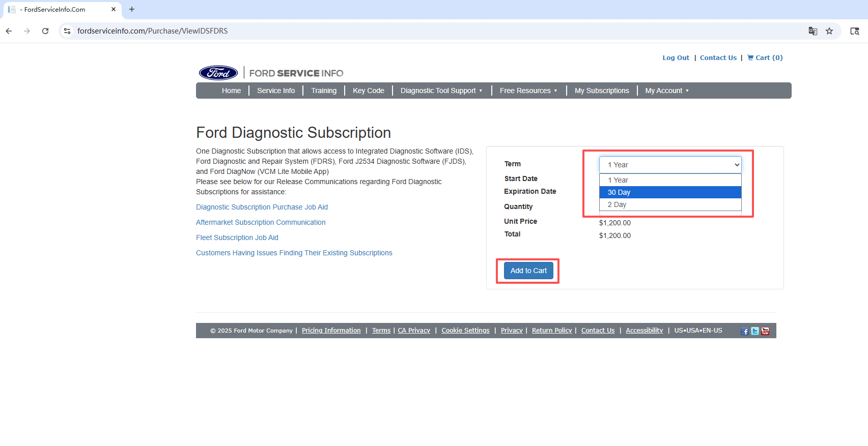Click the Facebook icon in footer
Screen dimensions: 868x446
coord(745,331)
